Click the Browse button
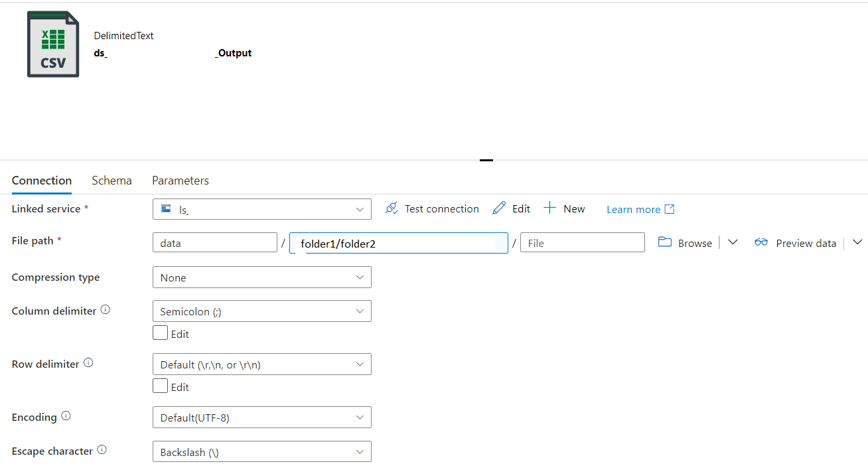This screenshot has height=464, width=868. [685, 243]
